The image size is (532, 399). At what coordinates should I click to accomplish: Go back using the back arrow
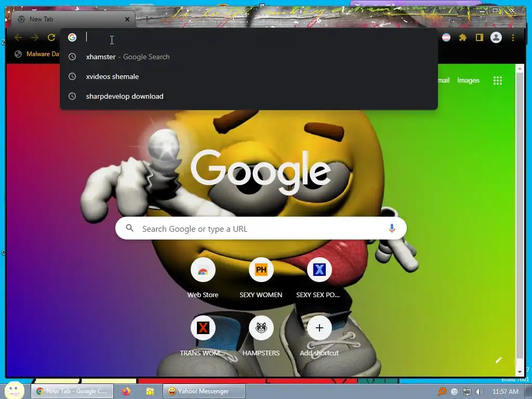point(18,37)
